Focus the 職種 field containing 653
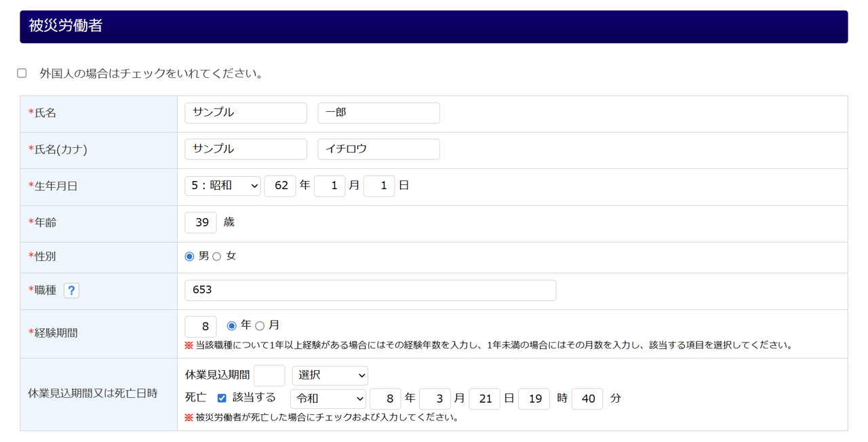The height and width of the screenshot is (442, 868). (x=370, y=290)
